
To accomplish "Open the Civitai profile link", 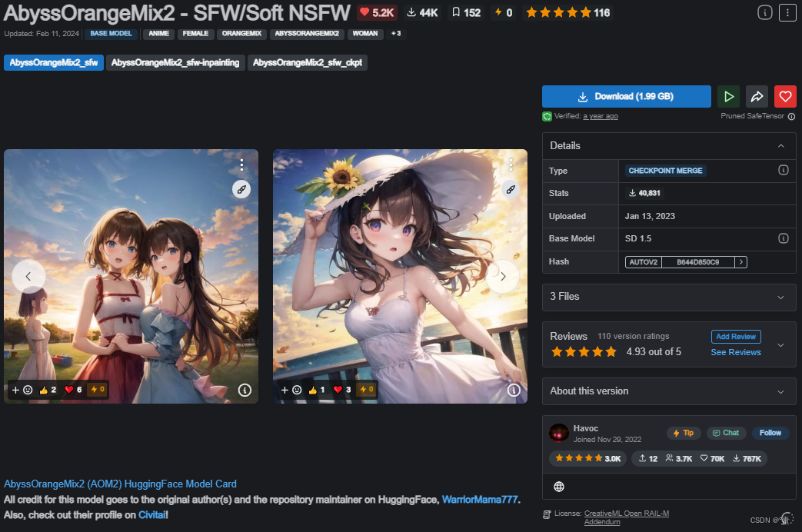I will pos(152,514).
